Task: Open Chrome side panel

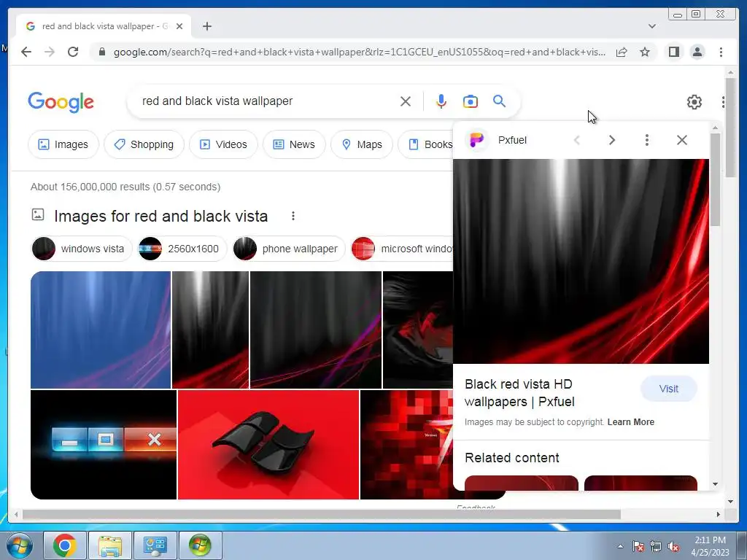Action: [x=673, y=52]
